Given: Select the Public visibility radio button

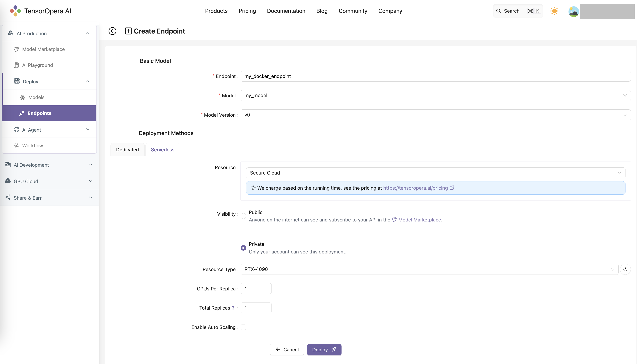Looking at the screenshot, I should [243, 216].
